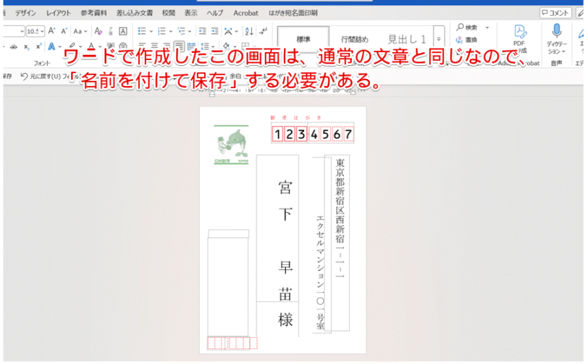The width and height of the screenshot is (588, 364).
Task: Click the line spacing icon
Action: pyautogui.click(x=205, y=46)
